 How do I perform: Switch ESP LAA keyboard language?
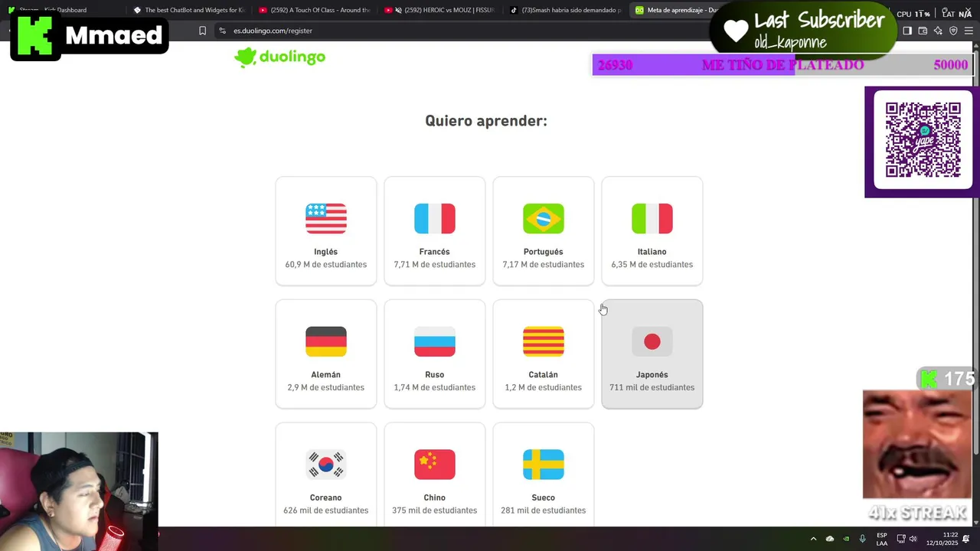click(882, 539)
